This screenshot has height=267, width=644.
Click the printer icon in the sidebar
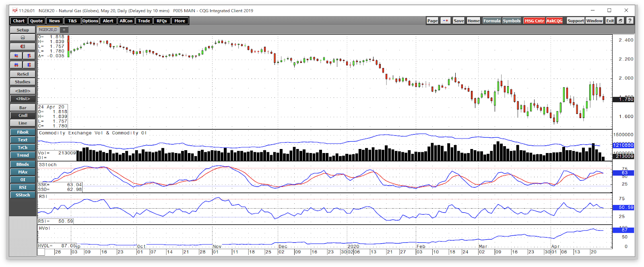(x=23, y=37)
